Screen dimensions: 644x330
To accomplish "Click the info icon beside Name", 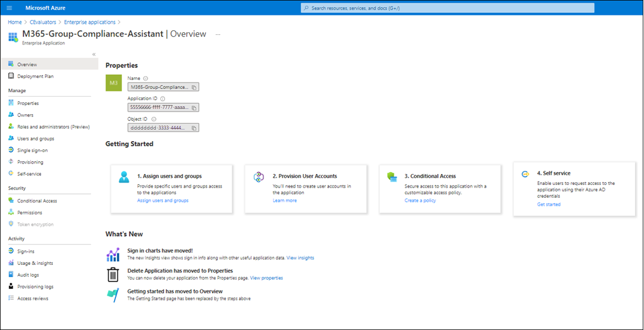I will (146, 78).
